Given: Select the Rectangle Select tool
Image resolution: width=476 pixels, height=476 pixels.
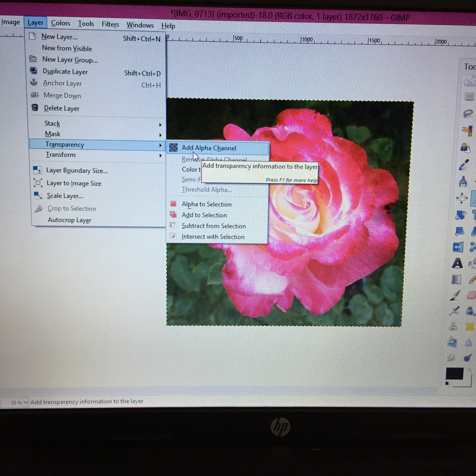Looking at the screenshot, I should (470, 96).
